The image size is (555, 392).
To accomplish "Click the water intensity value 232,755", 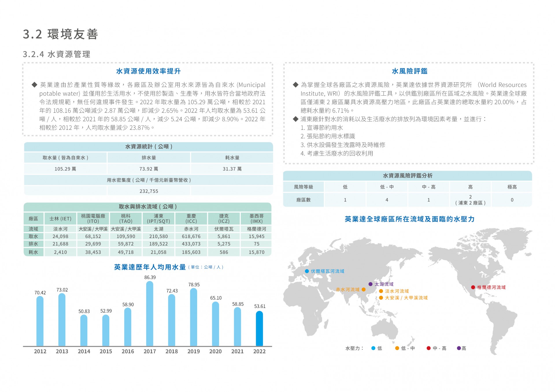I will coord(149,191).
